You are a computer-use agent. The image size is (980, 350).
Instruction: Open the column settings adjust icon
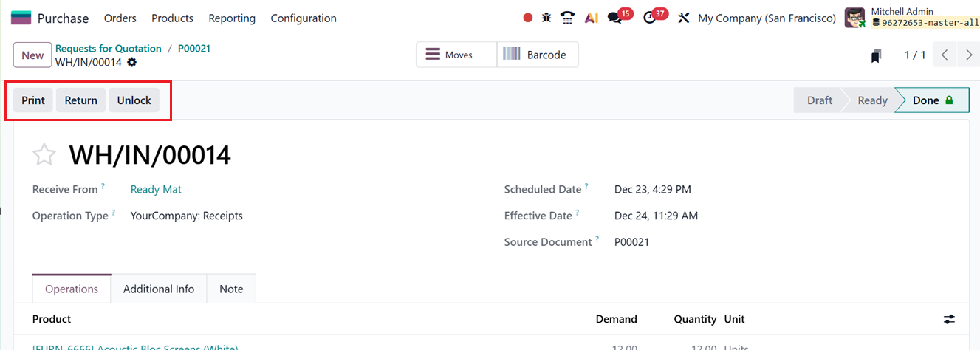click(949, 319)
